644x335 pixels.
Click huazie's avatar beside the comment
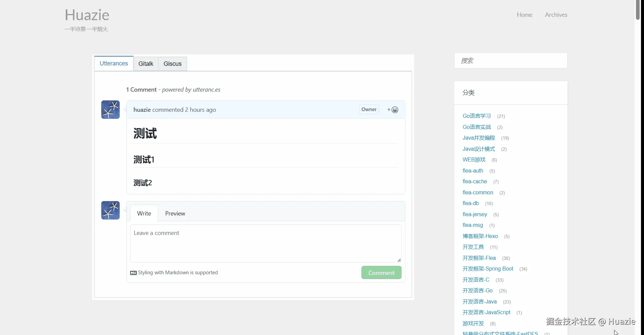(110, 110)
